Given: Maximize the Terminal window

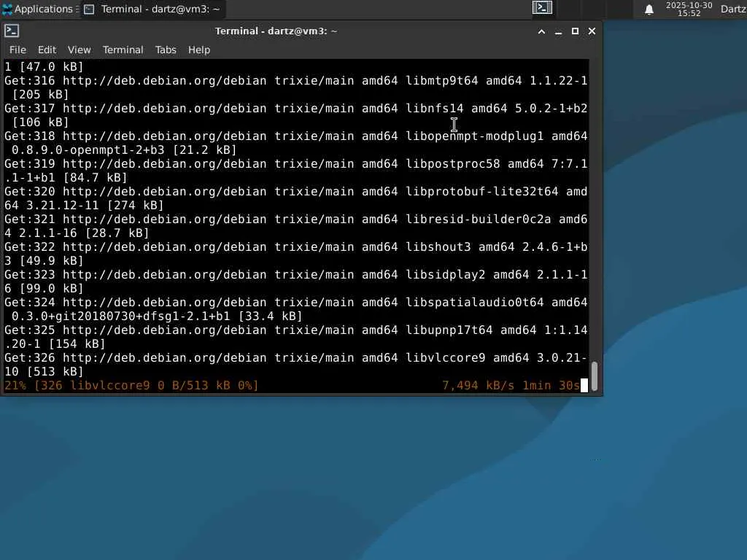Looking at the screenshot, I should pos(575,31).
